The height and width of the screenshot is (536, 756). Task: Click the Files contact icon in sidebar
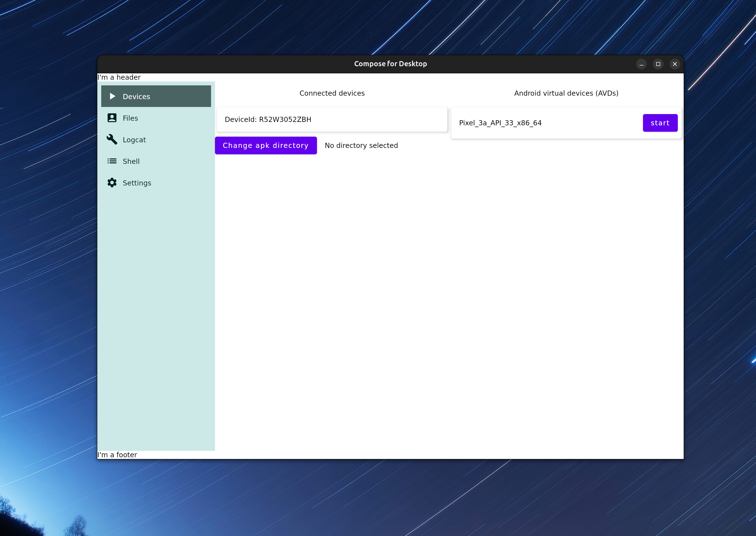(x=112, y=118)
